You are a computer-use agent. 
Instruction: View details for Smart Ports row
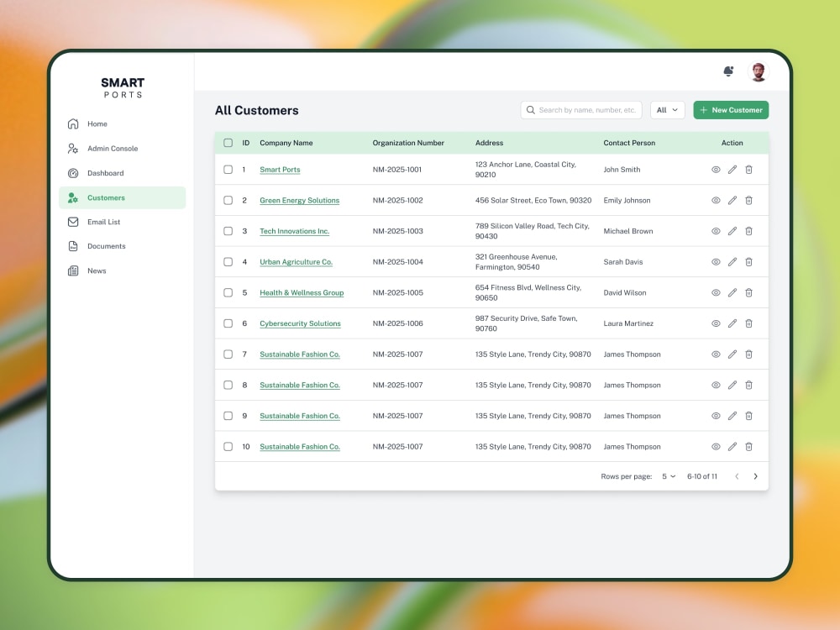pyautogui.click(x=716, y=170)
